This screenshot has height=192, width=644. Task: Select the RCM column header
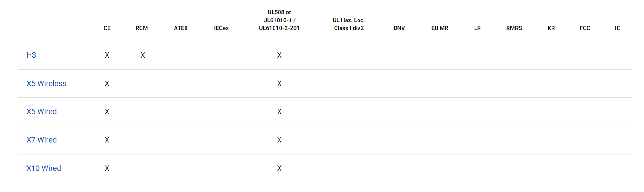tap(142, 28)
